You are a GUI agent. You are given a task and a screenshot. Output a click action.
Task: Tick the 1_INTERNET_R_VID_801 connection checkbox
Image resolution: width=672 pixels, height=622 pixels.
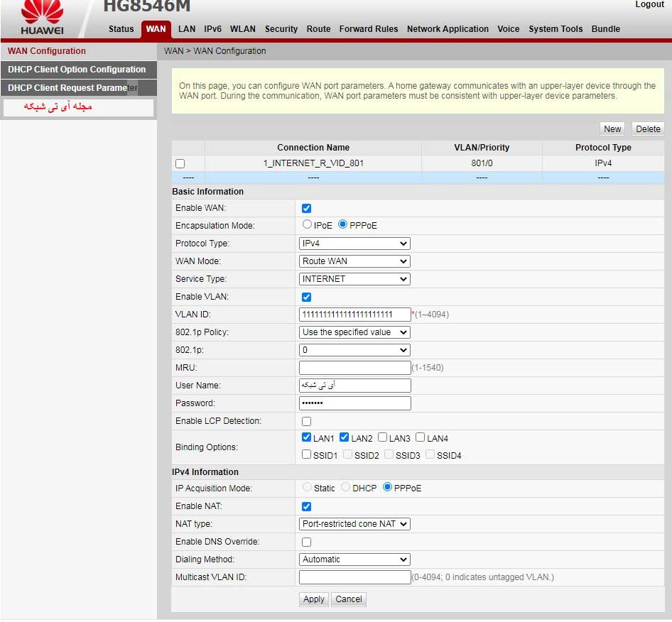pos(180,163)
